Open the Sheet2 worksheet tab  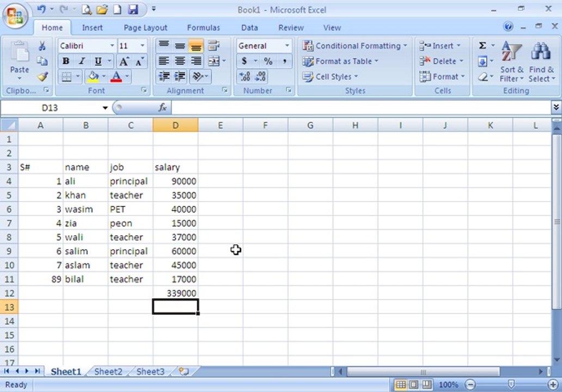pos(108,371)
